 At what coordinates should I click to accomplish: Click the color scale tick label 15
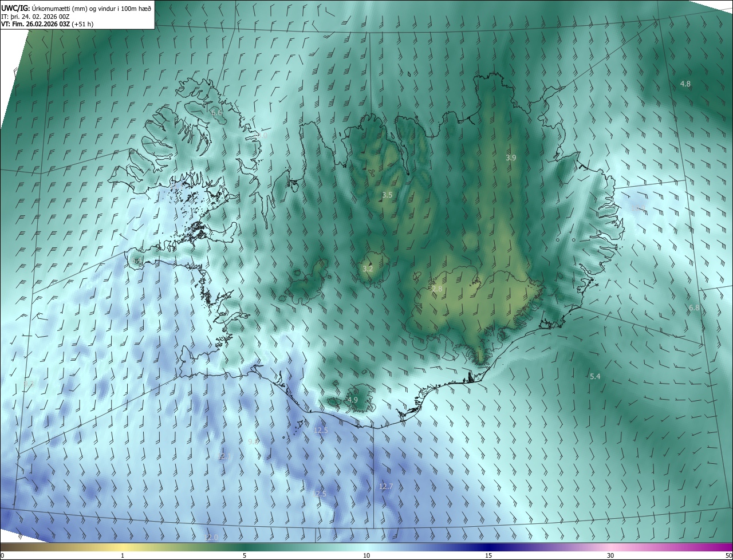pos(488,555)
